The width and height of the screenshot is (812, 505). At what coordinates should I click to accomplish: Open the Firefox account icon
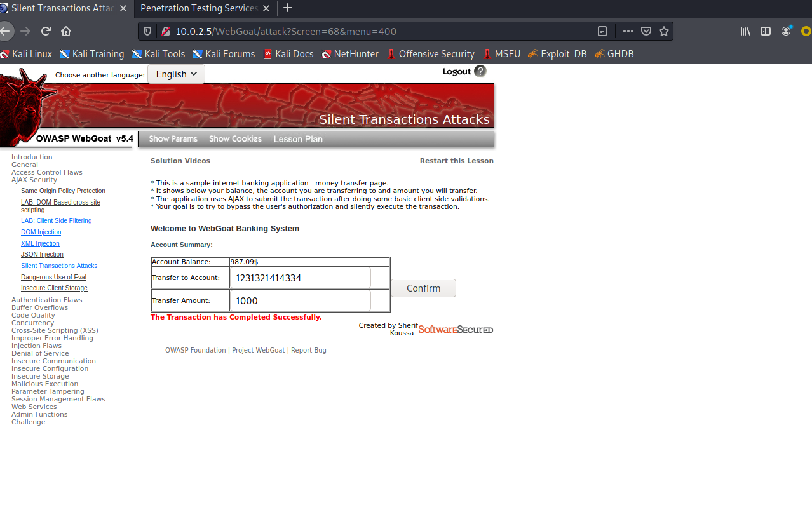[x=787, y=31]
